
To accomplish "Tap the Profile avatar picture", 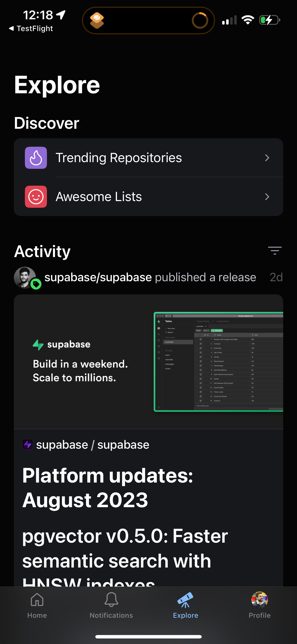I will click(259, 600).
